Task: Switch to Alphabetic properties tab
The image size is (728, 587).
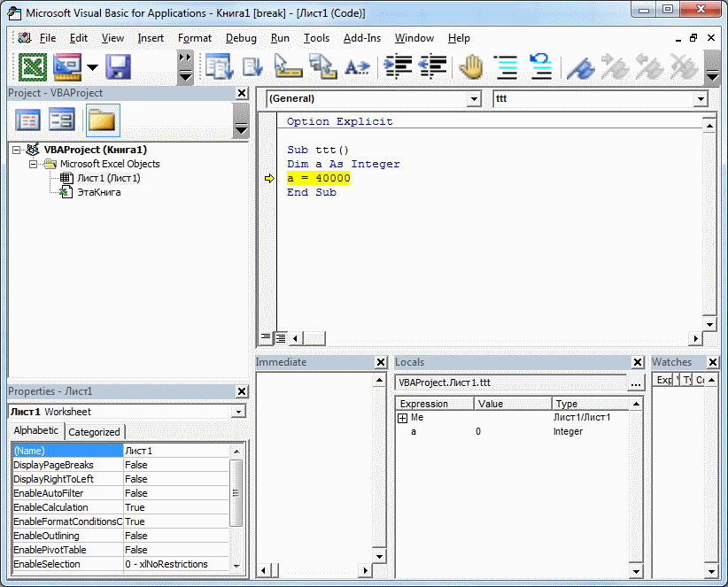Action: pos(36,430)
